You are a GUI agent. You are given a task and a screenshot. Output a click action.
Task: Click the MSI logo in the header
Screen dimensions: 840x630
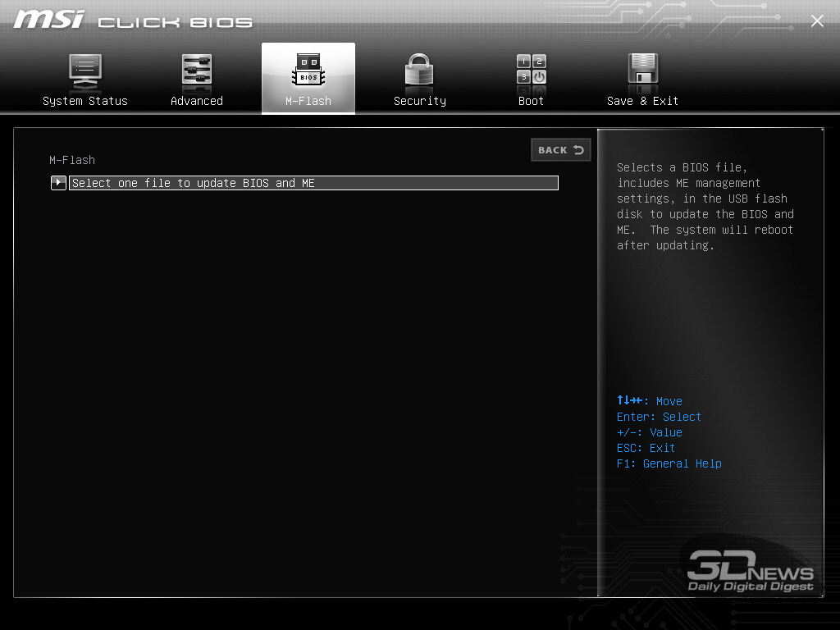coord(49,20)
